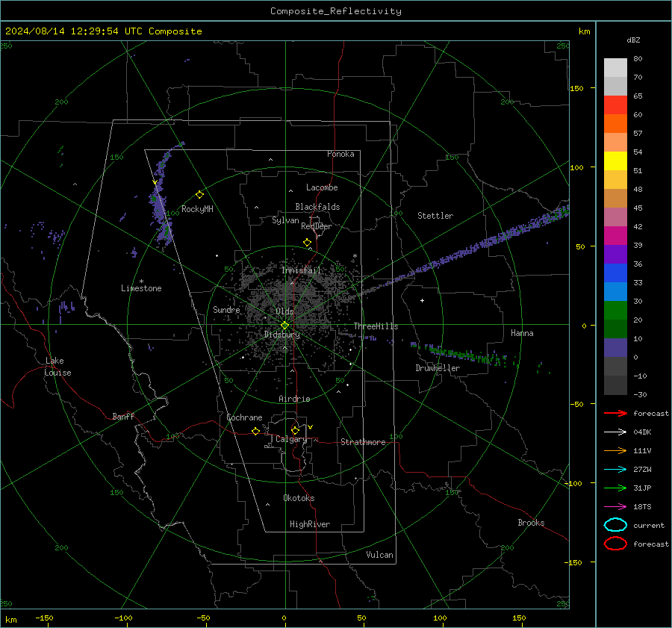The height and width of the screenshot is (628, 672).
Task: Click the Banff label
Action: [x=123, y=416]
